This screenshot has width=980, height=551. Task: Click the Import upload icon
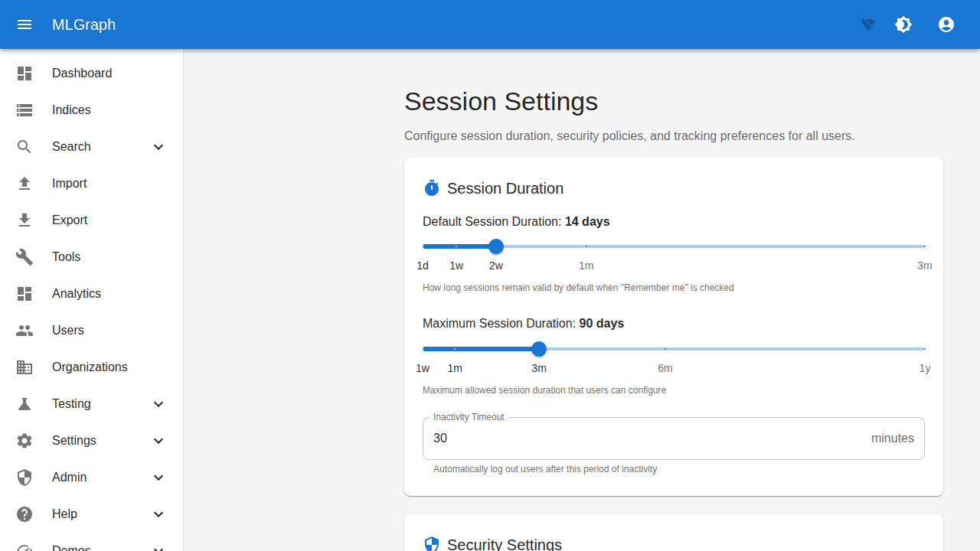pyautogui.click(x=24, y=183)
